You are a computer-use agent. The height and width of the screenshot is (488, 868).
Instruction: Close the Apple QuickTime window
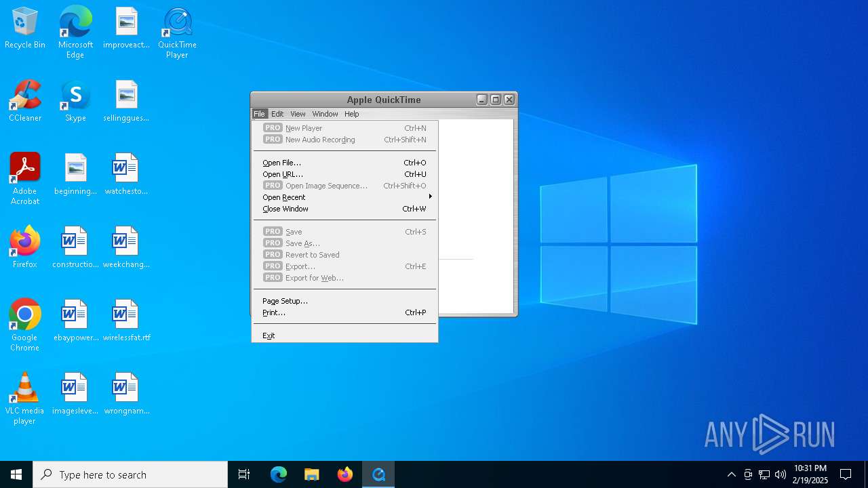(509, 100)
